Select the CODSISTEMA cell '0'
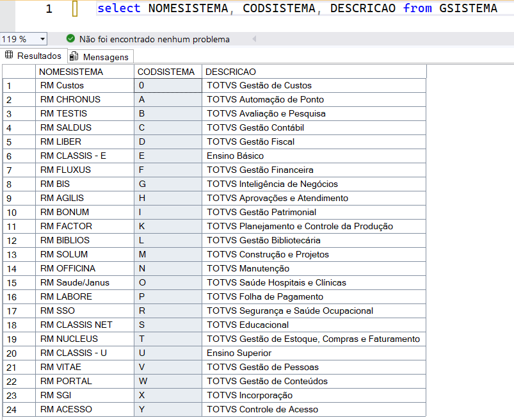The width and height of the screenshot is (514, 420). [x=168, y=86]
